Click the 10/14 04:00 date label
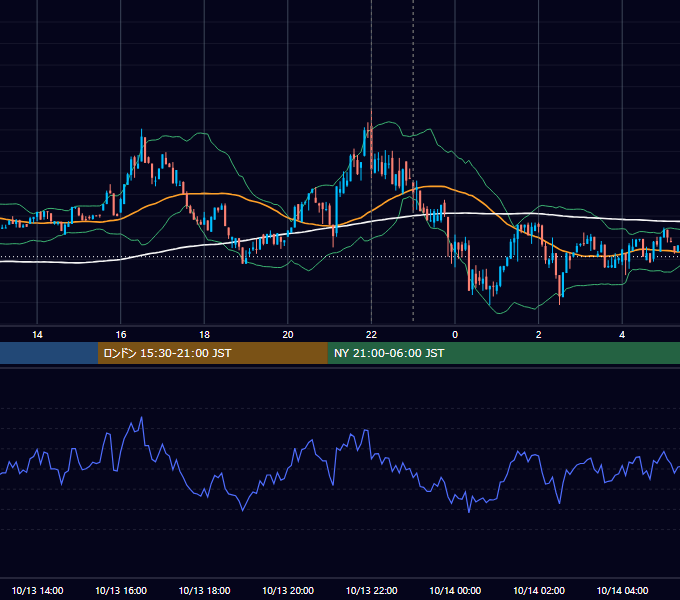Viewport: 680px width, 600px height. 622,590
